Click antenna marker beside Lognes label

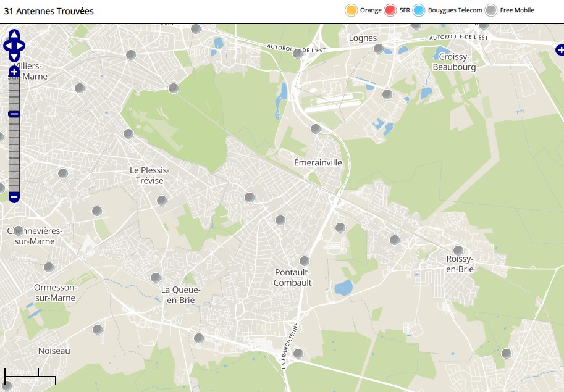click(x=379, y=49)
